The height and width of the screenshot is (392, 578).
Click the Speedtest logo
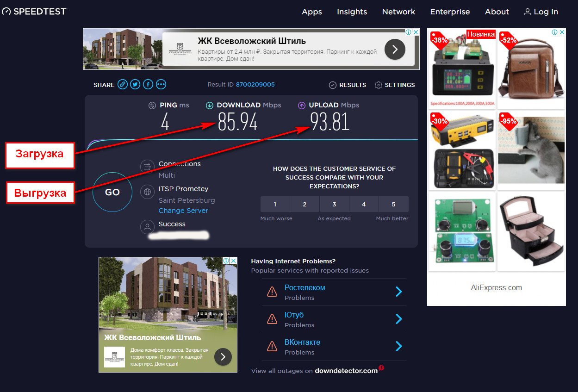click(34, 11)
